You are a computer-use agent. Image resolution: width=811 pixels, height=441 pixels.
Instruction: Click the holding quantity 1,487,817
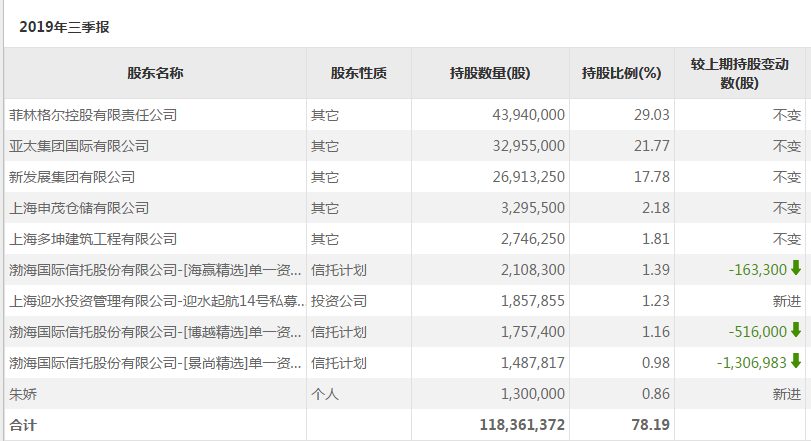click(x=533, y=363)
